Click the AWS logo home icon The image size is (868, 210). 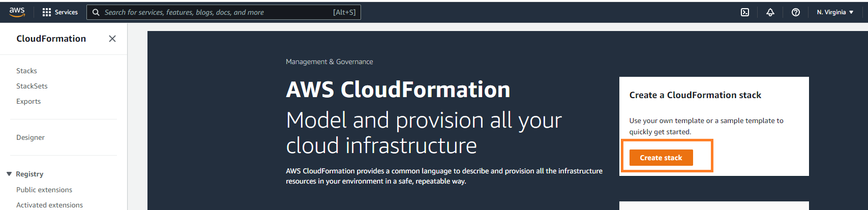point(17,12)
